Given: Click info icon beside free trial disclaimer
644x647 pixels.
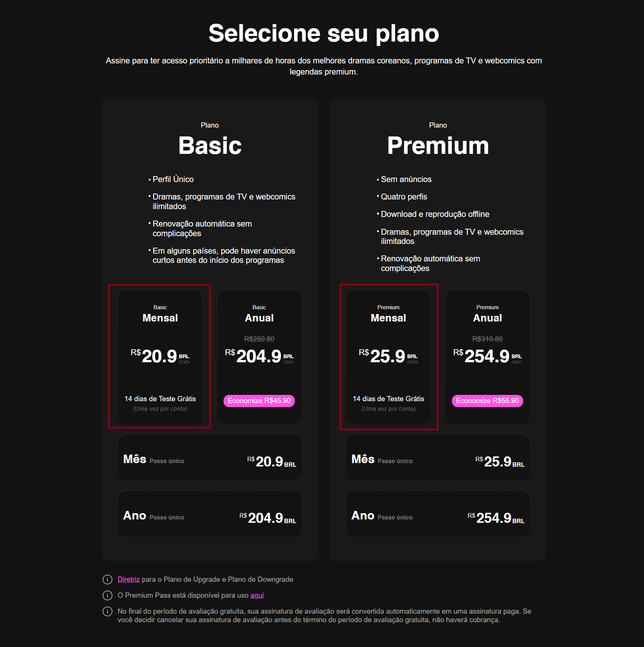Looking at the screenshot, I should pos(108,611).
